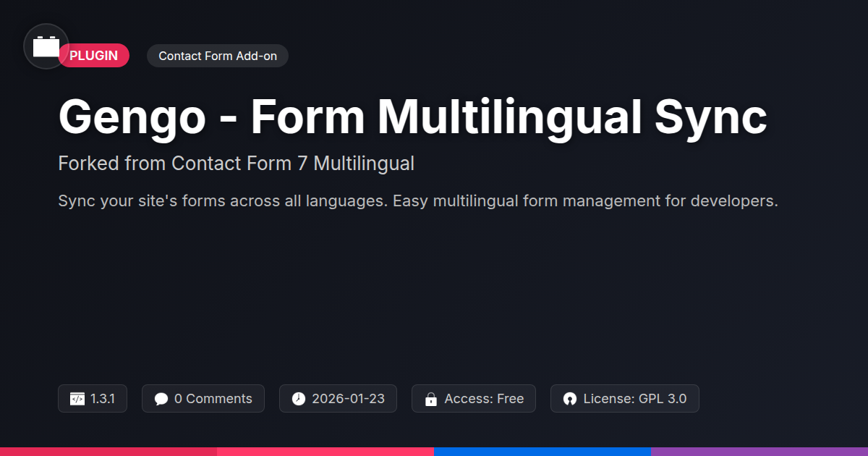Click the clock icon beside the date
The width and height of the screenshot is (868, 456).
299,399
